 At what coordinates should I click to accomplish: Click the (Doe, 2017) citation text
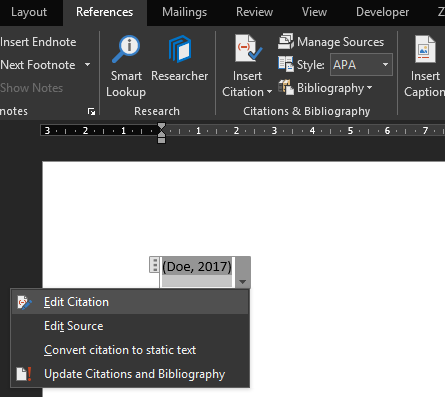tap(197, 267)
